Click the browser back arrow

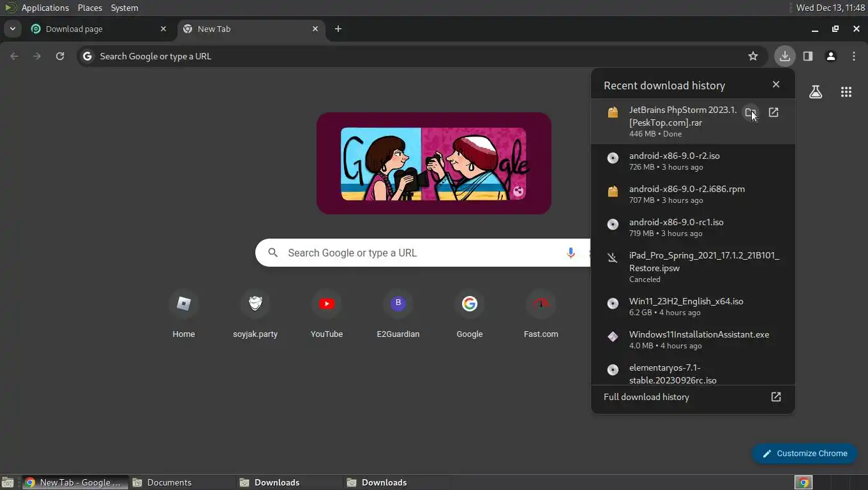point(14,56)
